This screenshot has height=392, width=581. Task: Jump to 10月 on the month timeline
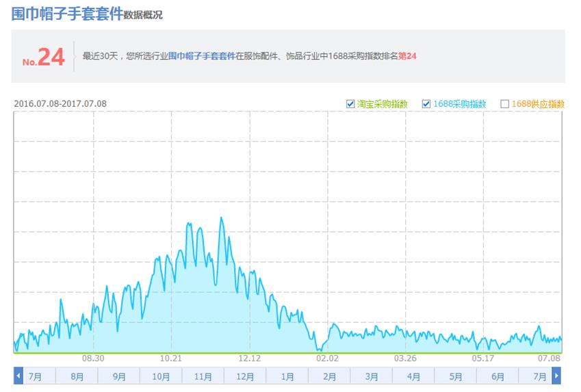pyautogui.click(x=161, y=376)
